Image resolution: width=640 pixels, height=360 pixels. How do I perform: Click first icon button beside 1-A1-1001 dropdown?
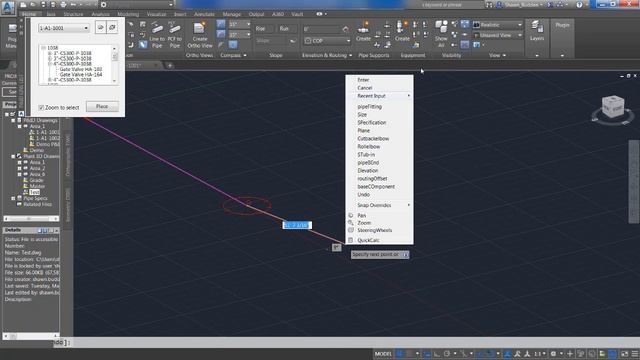[x=101, y=28]
